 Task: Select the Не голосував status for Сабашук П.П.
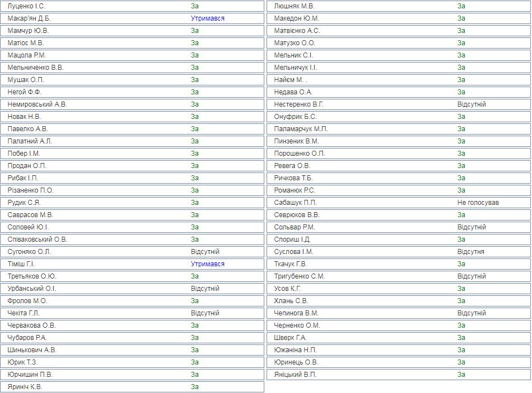pos(478,203)
